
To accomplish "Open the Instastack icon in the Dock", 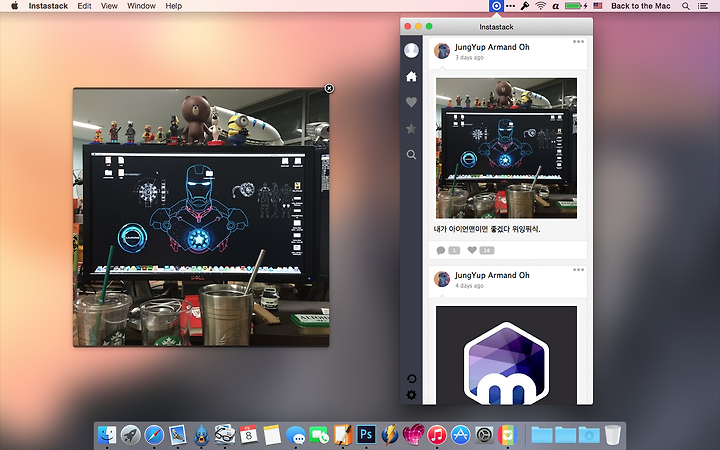I will tap(507, 434).
